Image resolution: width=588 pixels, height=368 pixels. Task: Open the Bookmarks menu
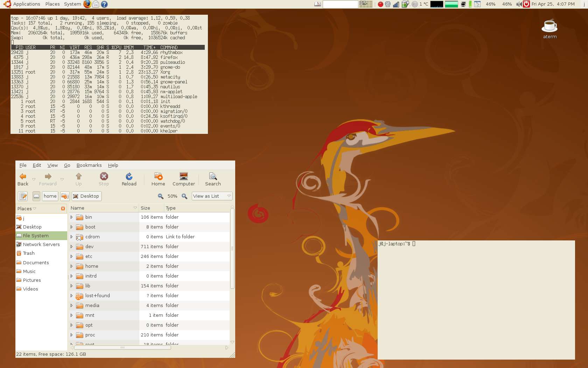(x=89, y=165)
